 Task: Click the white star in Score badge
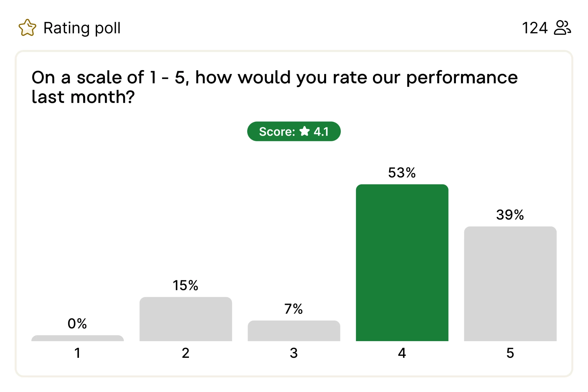[x=304, y=131]
